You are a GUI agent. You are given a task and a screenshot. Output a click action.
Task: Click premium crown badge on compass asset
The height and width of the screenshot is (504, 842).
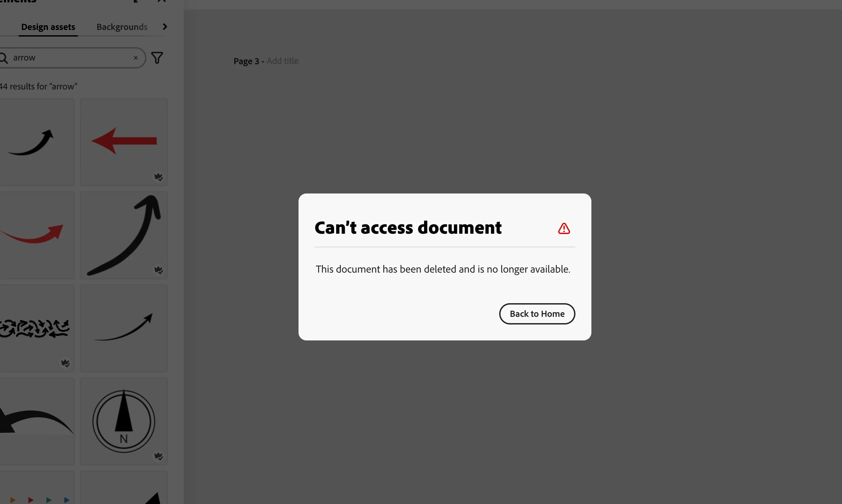point(158,456)
